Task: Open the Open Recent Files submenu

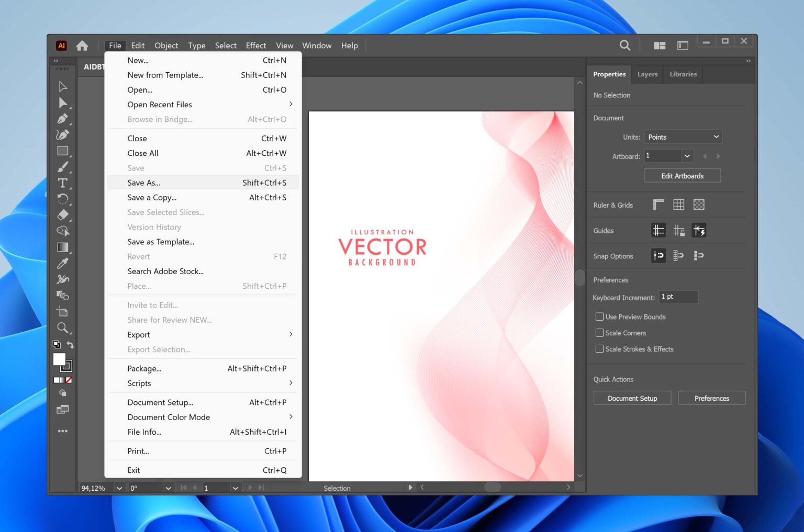Action: pos(160,104)
